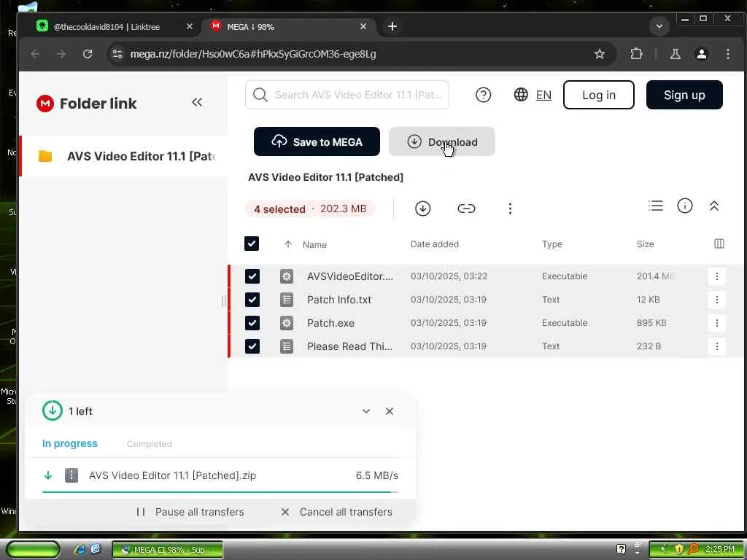Click the Patch.exe executable file icon
747x560 pixels.
tap(286, 323)
